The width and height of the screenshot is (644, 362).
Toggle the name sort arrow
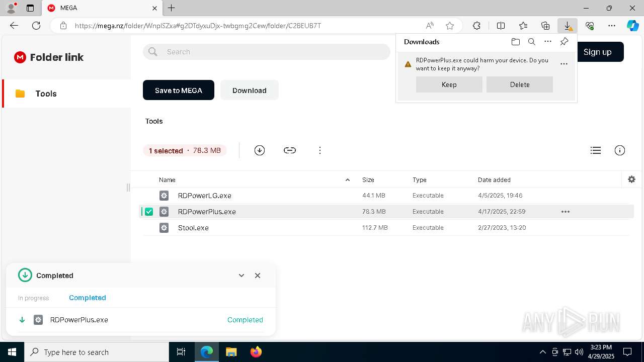[348, 180]
